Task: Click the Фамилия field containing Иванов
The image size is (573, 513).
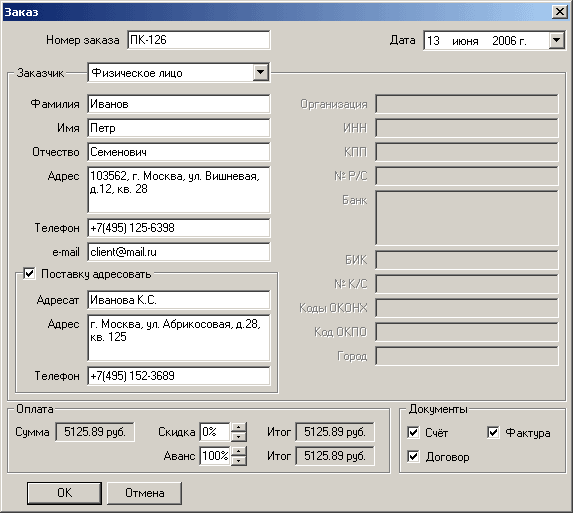Action: click(179, 104)
